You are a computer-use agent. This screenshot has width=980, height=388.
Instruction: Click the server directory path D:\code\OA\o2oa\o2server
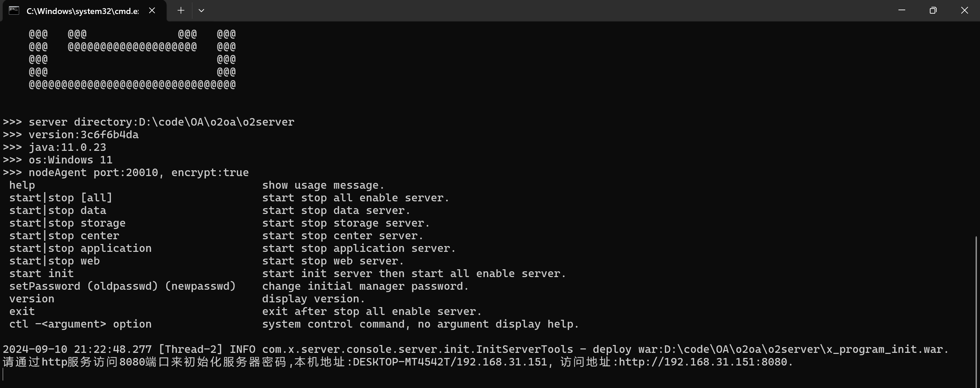coord(216,122)
